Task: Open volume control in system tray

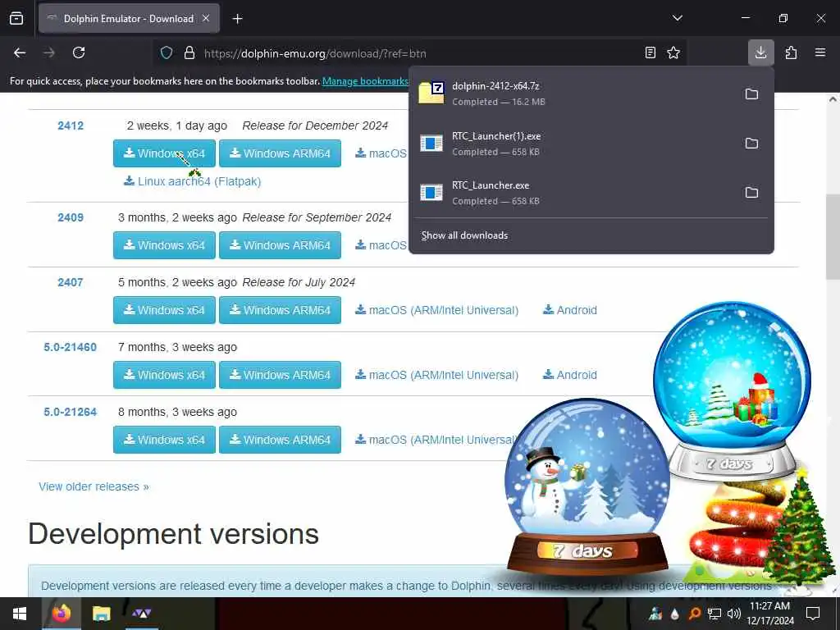Action: point(734,614)
